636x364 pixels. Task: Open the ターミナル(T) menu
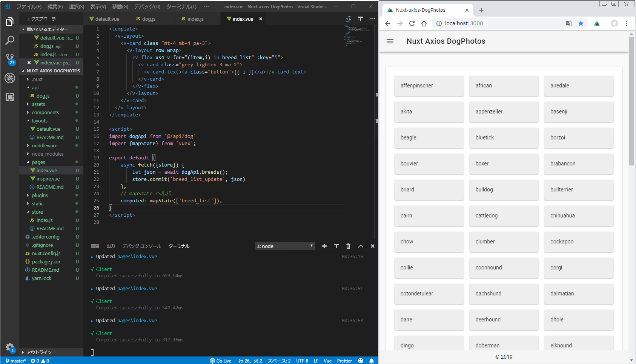click(x=181, y=6)
